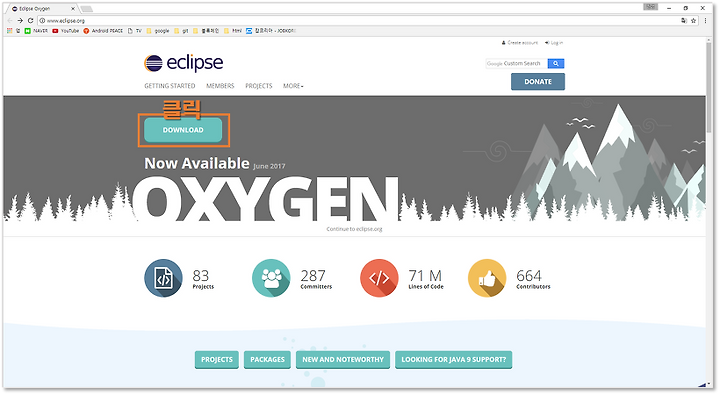
Task: Close the Eclipse Oxygen tab
Action: [73, 9]
